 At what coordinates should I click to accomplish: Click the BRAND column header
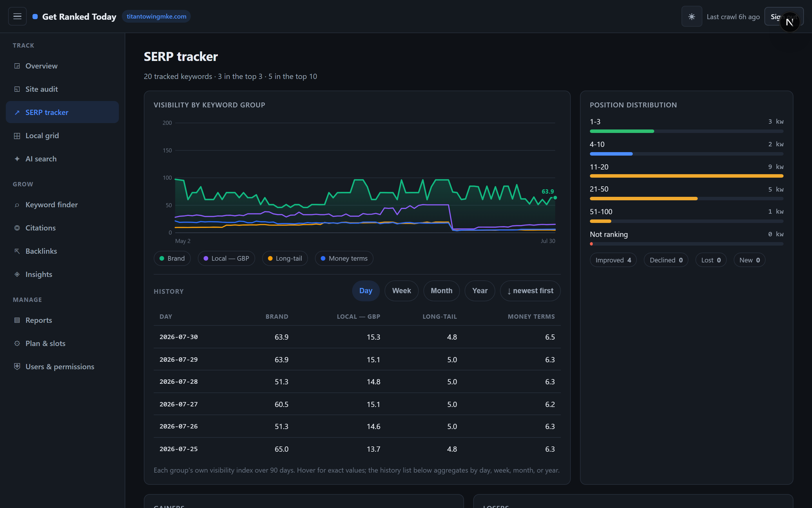click(x=277, y=316)
